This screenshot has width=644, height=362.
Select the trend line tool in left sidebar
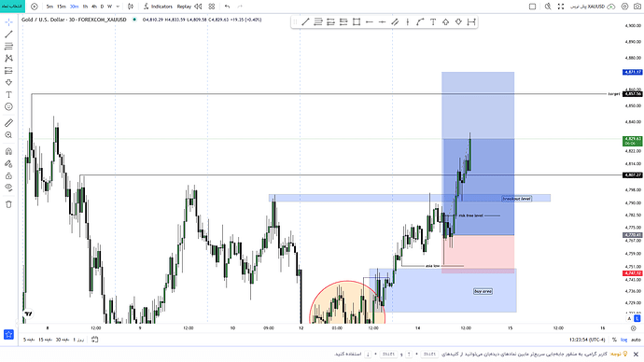[x=8, y=35]
